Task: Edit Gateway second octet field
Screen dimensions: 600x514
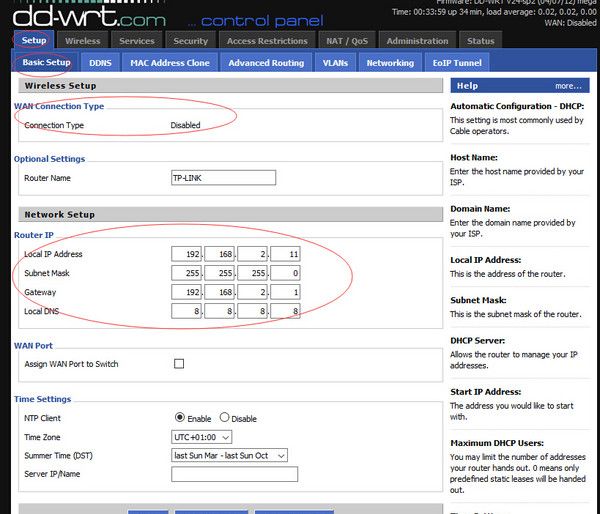Action: [219, 292]
